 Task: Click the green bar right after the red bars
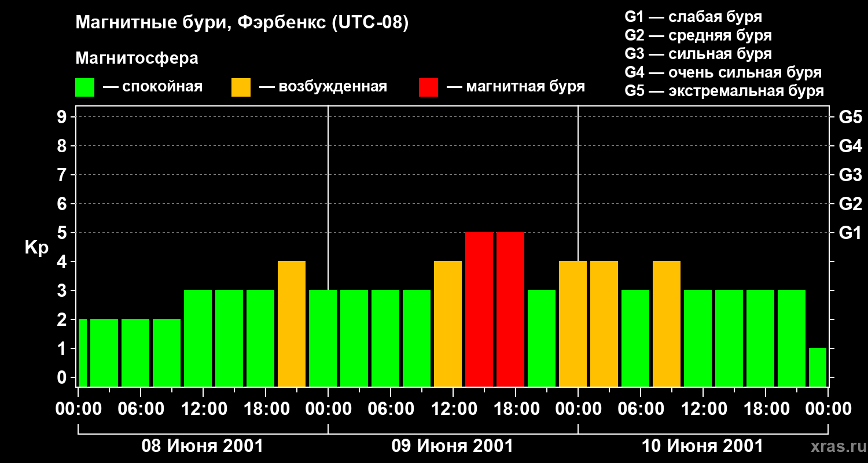542,338
